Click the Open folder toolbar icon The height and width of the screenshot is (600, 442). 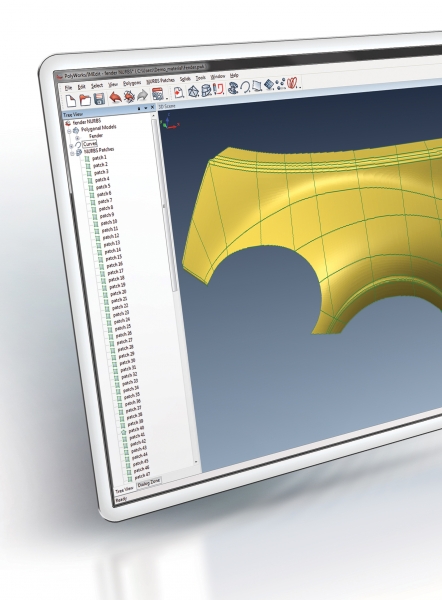pos(85,100)
